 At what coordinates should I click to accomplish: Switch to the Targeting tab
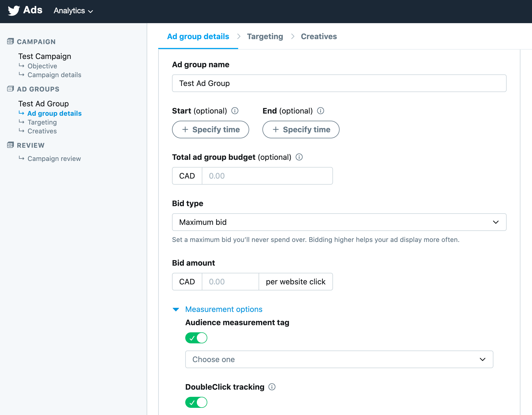(264, 36)
